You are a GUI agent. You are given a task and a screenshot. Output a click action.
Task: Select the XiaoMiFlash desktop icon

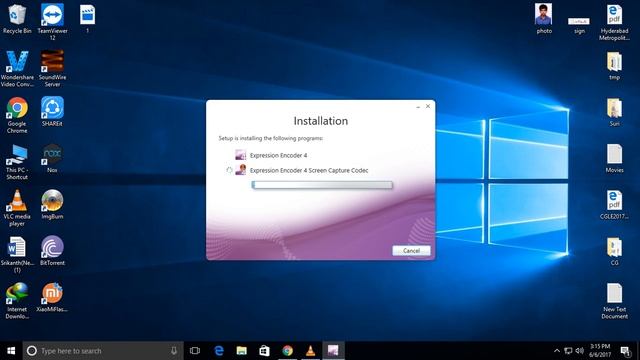click(52, 297)
